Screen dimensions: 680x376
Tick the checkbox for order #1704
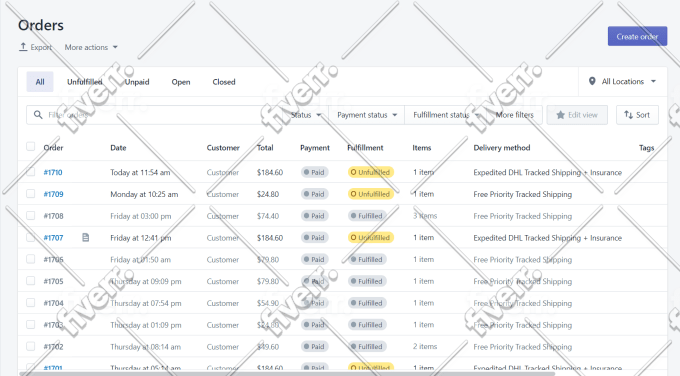click(30, 302)
